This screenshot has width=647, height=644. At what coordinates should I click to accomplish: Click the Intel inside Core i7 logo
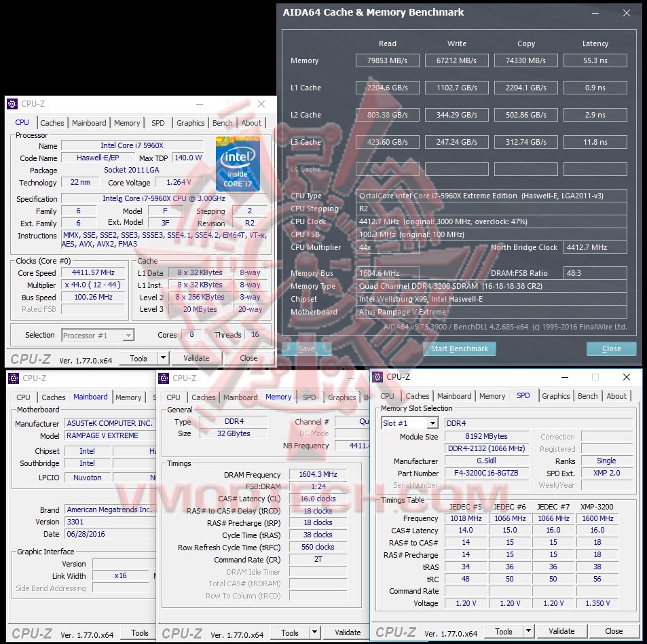[x=238, y=164]
